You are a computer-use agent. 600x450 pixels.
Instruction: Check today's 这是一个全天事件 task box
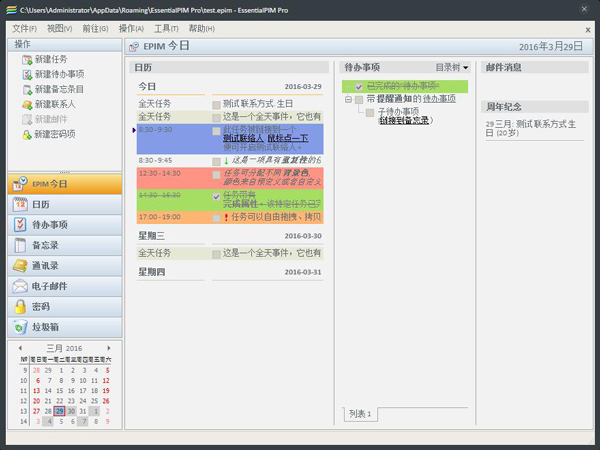[216, 117]
